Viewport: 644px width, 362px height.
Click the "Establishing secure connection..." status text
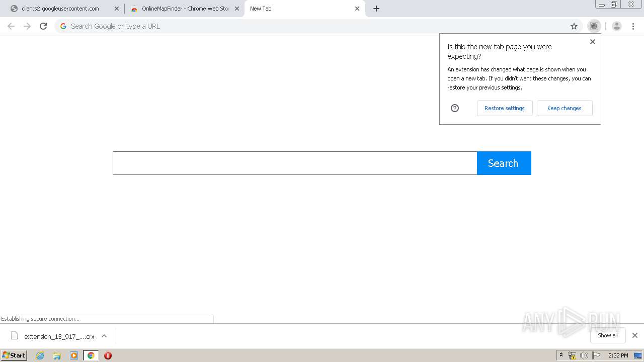pyautogui.click(x=40, y=319)
